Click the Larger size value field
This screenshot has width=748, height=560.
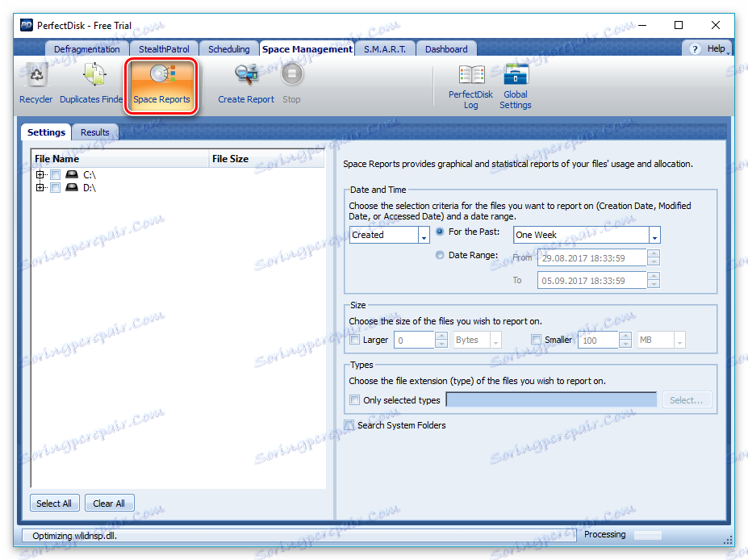414,340
